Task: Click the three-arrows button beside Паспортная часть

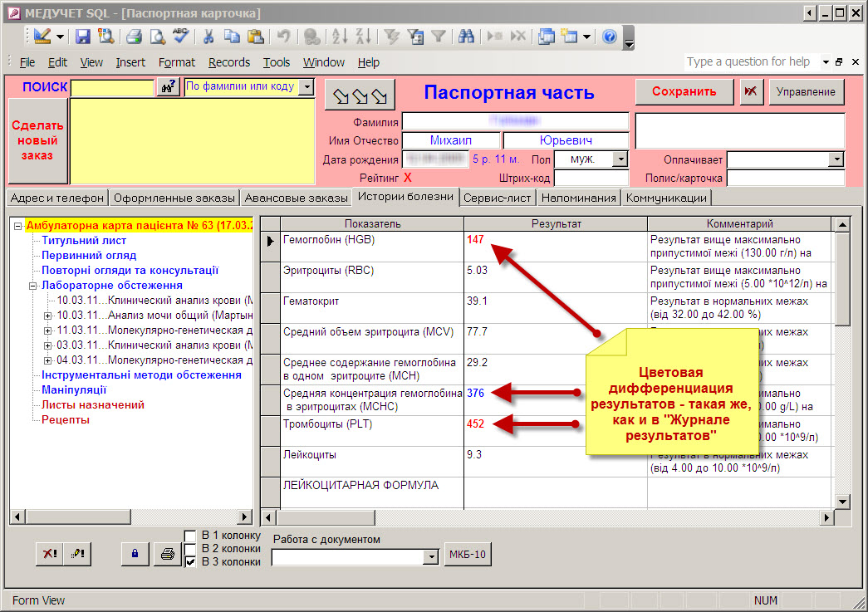Action: click(x=360, y=96)
